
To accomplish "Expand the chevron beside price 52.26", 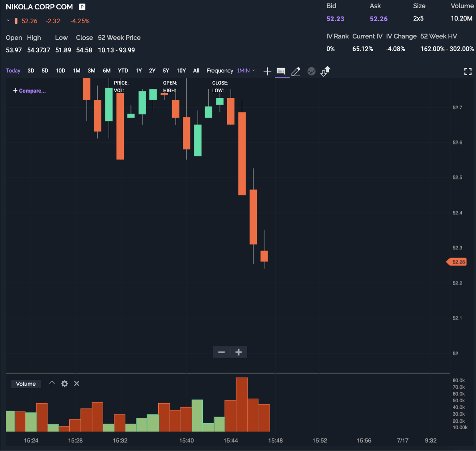I will tap(8, 21).
